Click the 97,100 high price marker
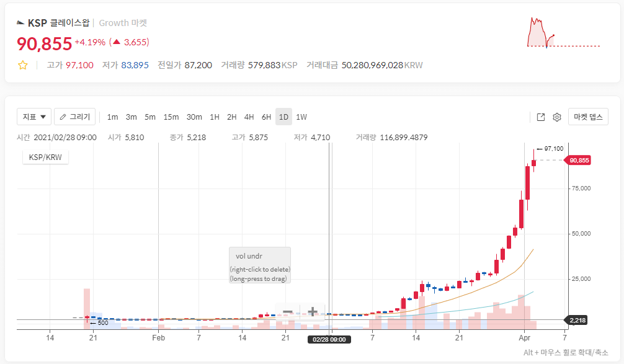This screenshot has height=364, width=624. [x=550, y=148]
